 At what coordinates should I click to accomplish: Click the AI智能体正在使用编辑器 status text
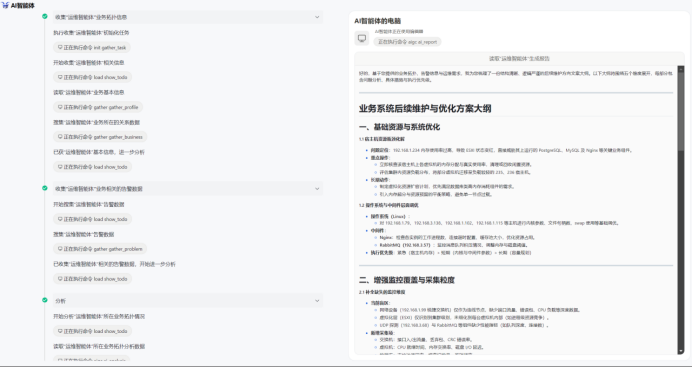coord(399,31)
